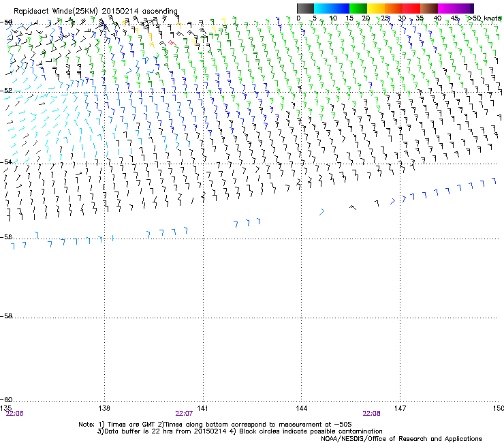Click the "-58" latitude axis label
504x443 pixels.
tap(6, 316)
